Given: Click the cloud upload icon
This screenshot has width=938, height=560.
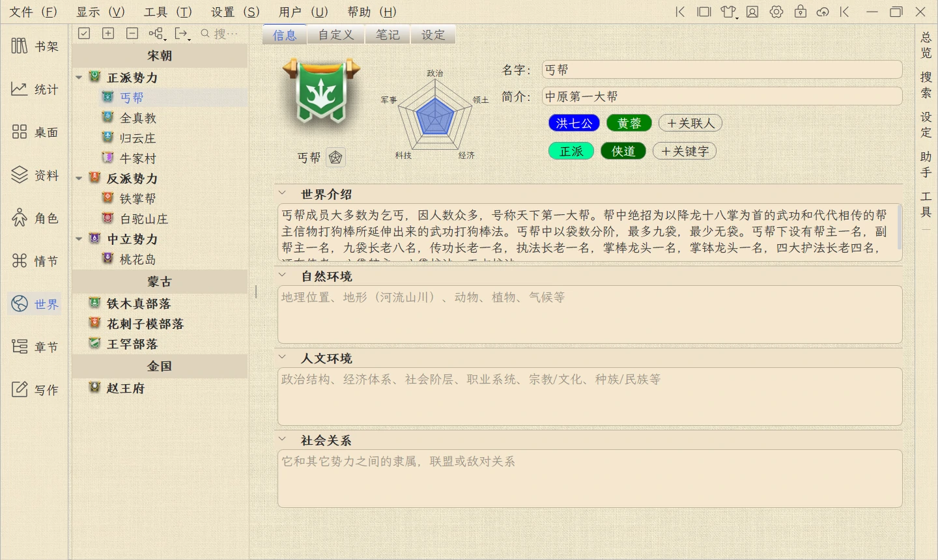Looking at the screenshot, I should pos(823,12).
